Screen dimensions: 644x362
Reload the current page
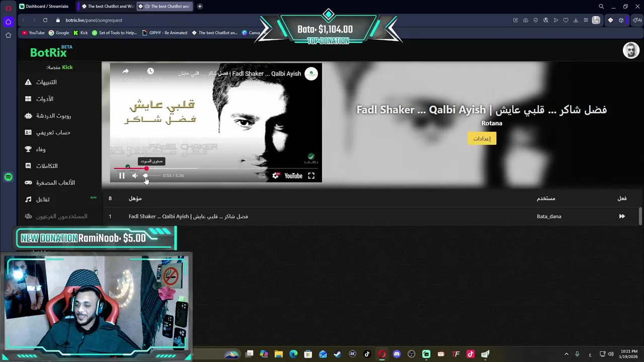click(x=45, y=20)
